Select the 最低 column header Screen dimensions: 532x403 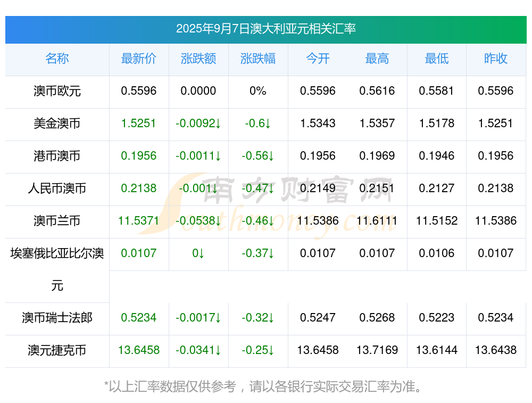coord(437,59)
